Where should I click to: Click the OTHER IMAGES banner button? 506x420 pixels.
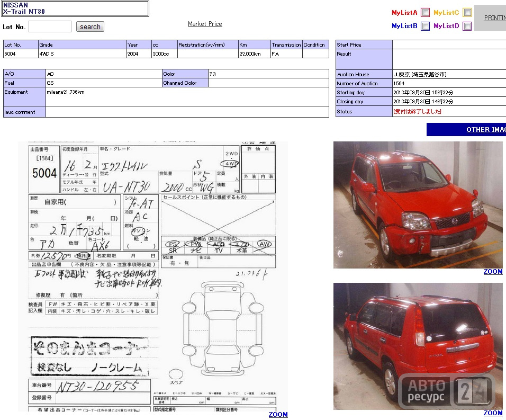pyautogui.click(x=466, y=129)
